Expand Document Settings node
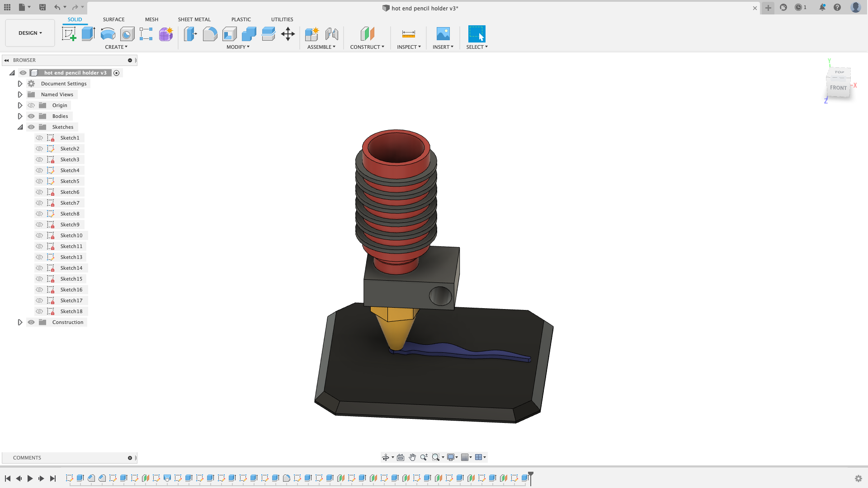This screenshot has height=488, width=868. pyautogui.click(x=20, y=84)
